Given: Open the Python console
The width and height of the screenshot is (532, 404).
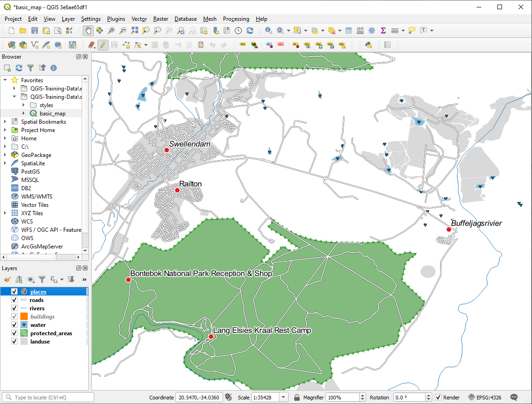Looking at the screenshot, I should tap(369, 45).
